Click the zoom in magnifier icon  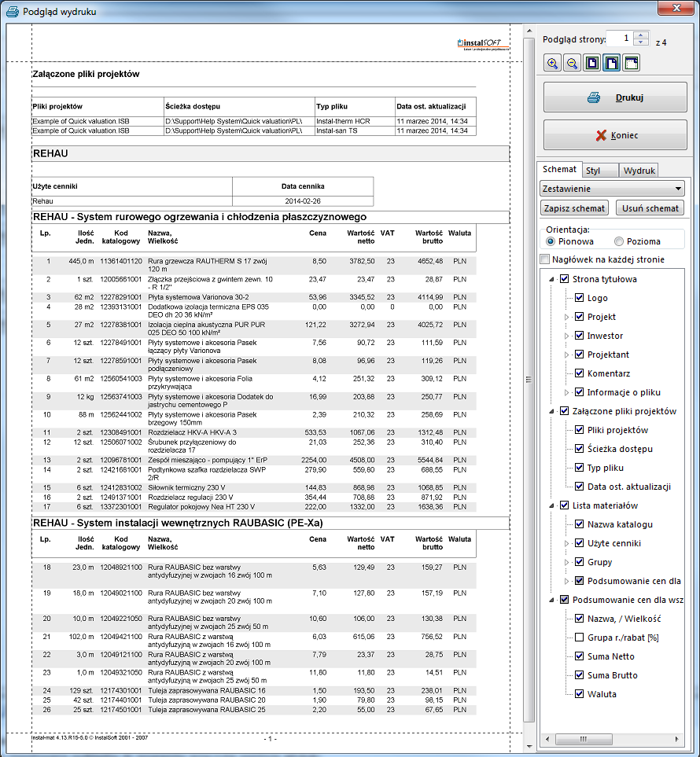coord(553,64)
